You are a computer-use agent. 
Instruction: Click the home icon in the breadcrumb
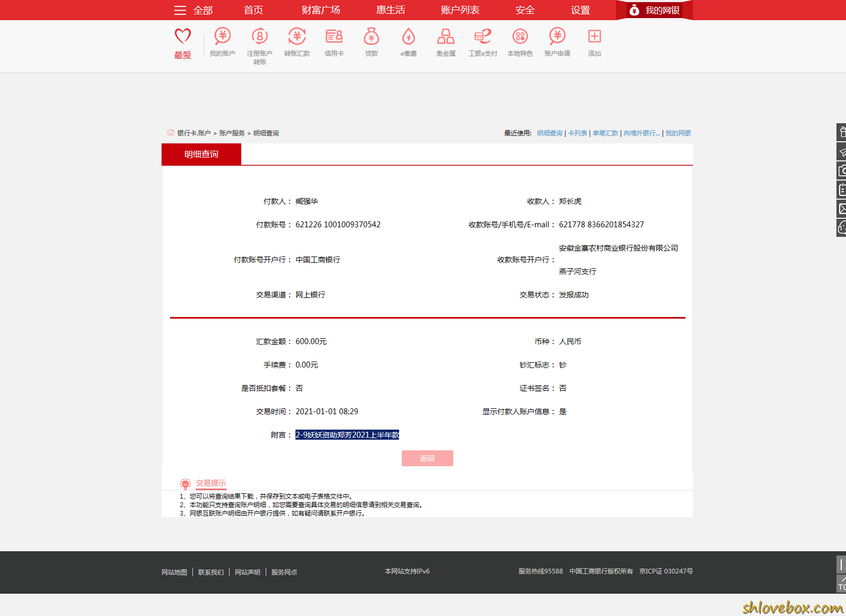(171, 133)
